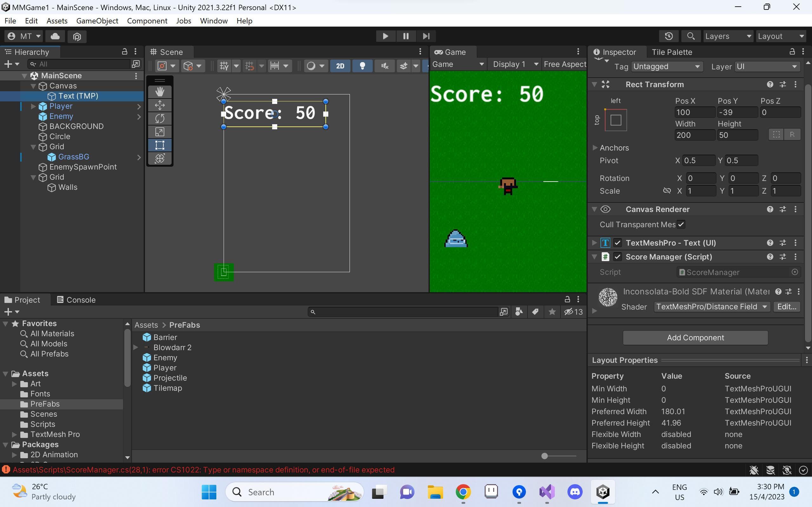Screen dimensions: 812x507
Task: Uncheck the Score Manager script checkbox
Action: [617, 257]
